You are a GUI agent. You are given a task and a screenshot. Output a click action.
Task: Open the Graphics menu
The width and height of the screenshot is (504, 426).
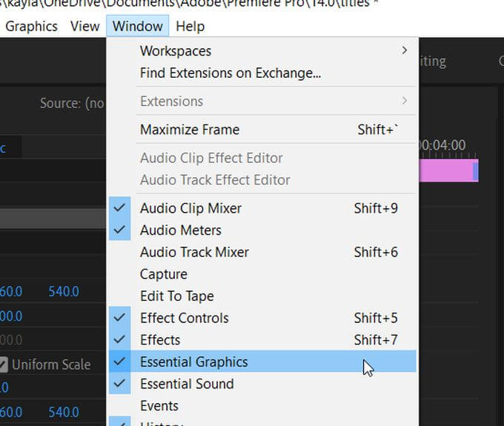pos(31,27)
